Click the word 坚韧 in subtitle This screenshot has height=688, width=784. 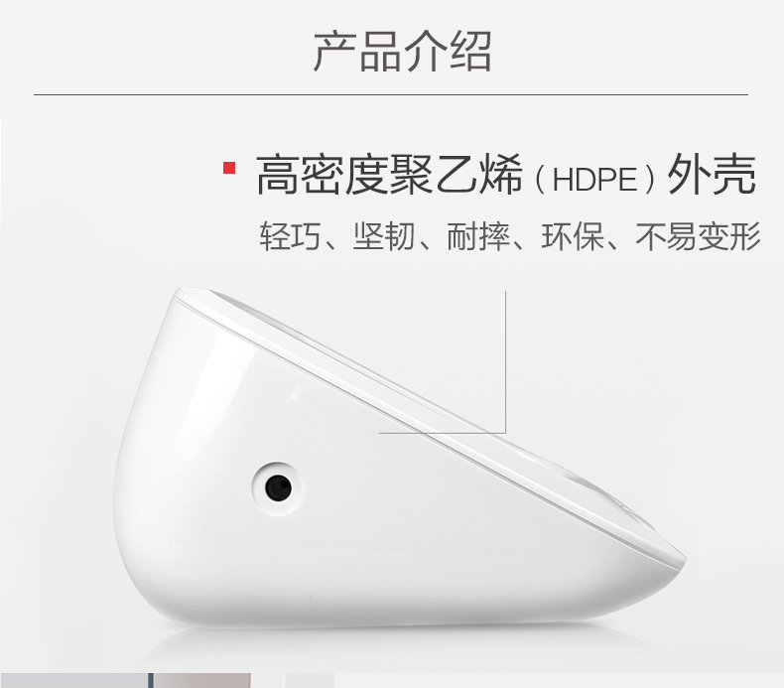coord(383,236)
